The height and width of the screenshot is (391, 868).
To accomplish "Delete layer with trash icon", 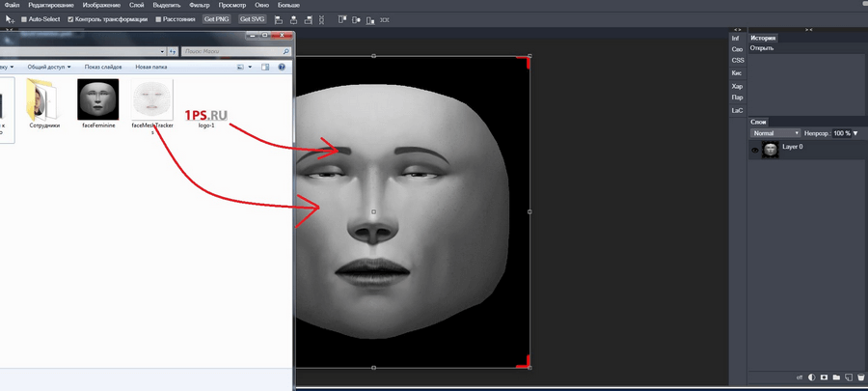I will click(860, 377).
